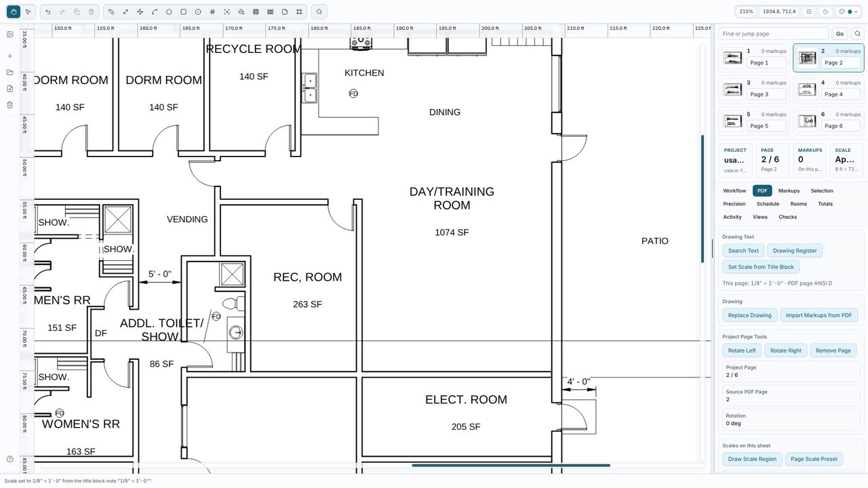Select the Page 5 thumbnail
The image size is (868, 488).
(732, 121)
